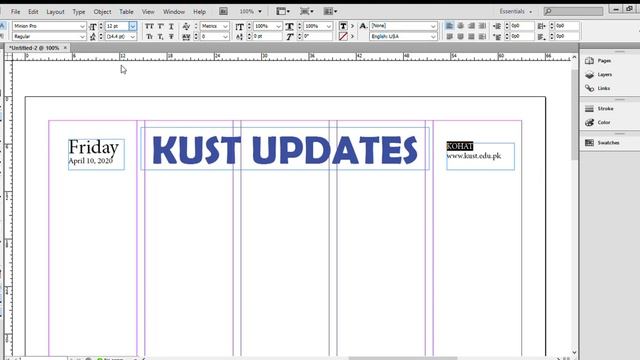This screenshot has width=640, height=360.
Task: Open the Layout menu
Action: pos(55,12)
